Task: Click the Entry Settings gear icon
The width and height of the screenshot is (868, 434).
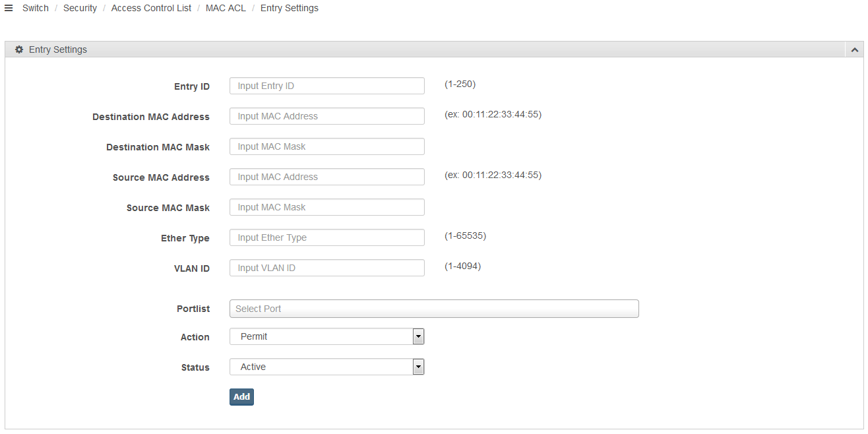Action: click(19, 49)
